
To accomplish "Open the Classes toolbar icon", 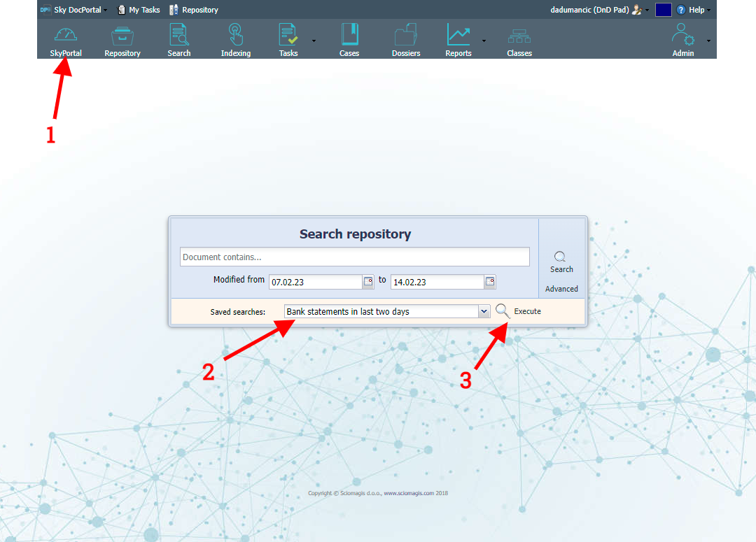I will point(519,36).
